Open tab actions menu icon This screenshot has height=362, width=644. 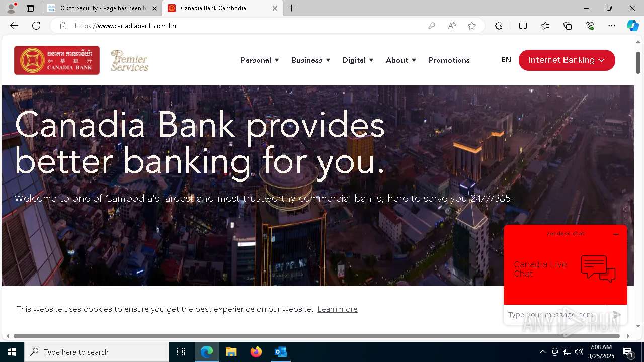(30, 8)
